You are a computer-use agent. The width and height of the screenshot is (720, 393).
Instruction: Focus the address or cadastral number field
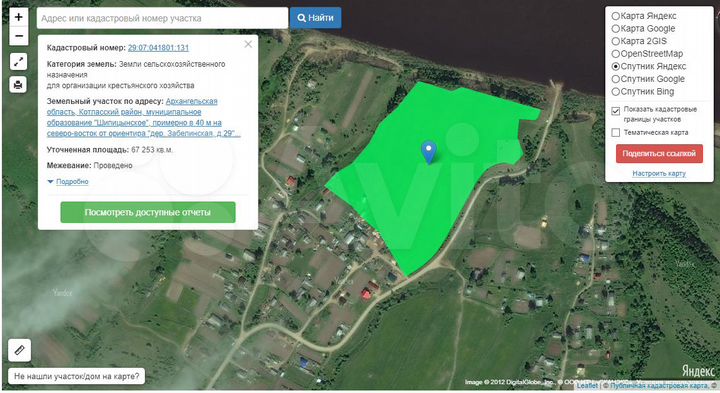point(162,18)
